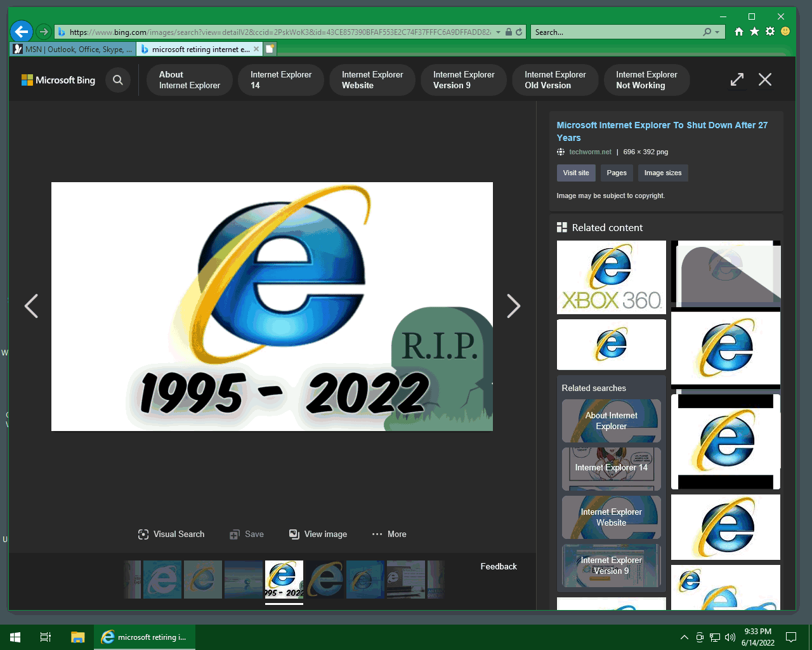Click the Microsoft Bing logo
The height and width of the screenshot is (650, 812).
[58, 80]
